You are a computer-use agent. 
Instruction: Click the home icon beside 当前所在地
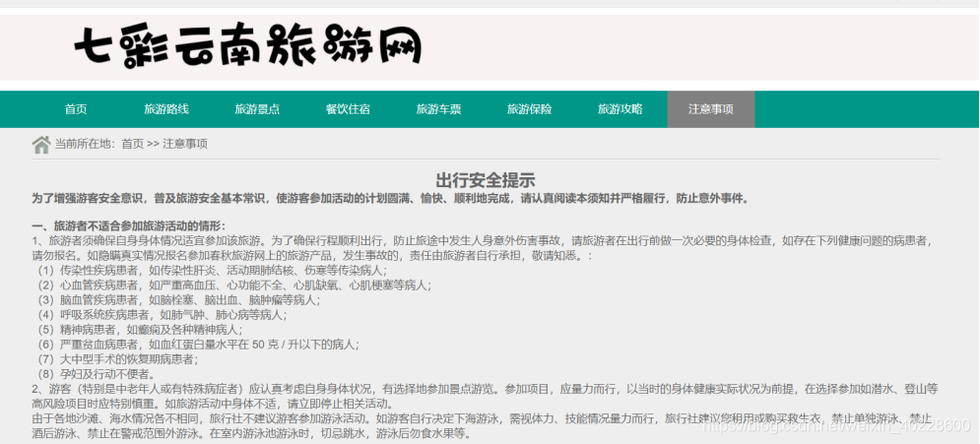click(41, 145)
